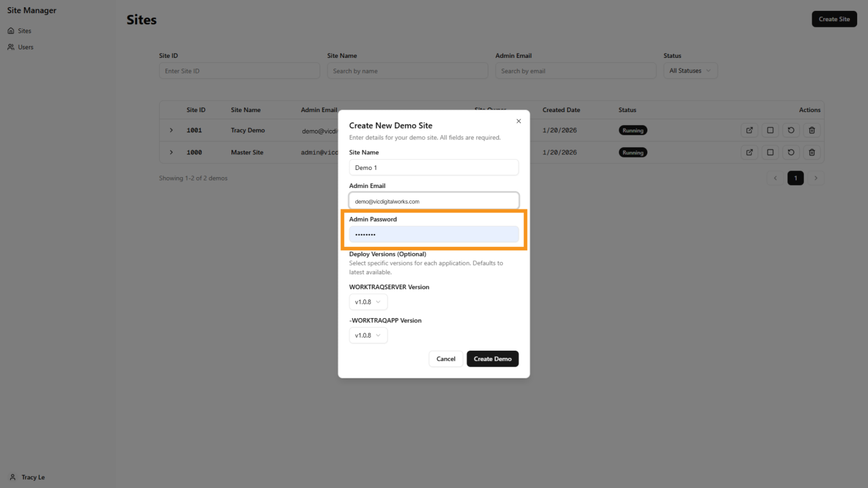The height and width of the screenshot is (488, 868).
Task: Delete the Master Site
Action: [811, 152]
